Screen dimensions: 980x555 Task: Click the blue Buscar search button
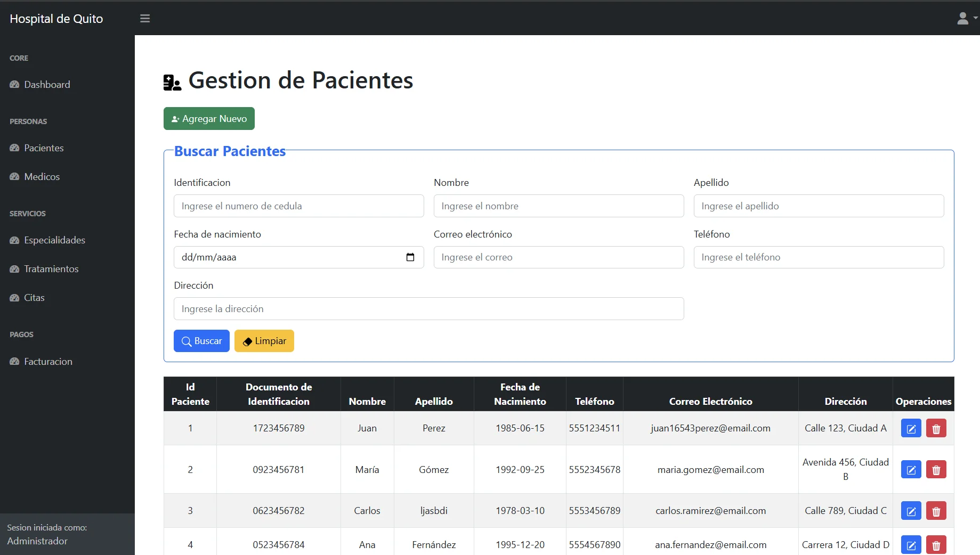[x=201, y=341]
